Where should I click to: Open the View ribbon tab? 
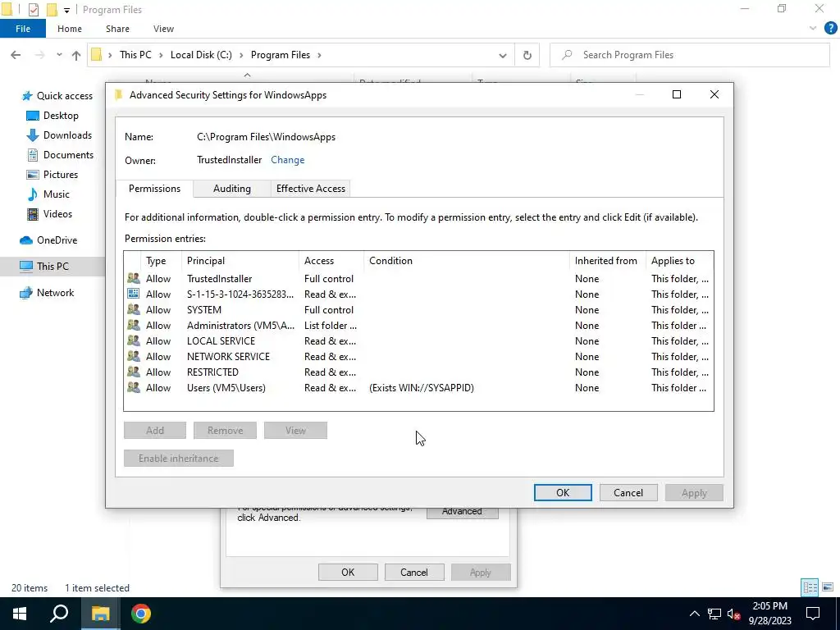(x=163, y=29)
